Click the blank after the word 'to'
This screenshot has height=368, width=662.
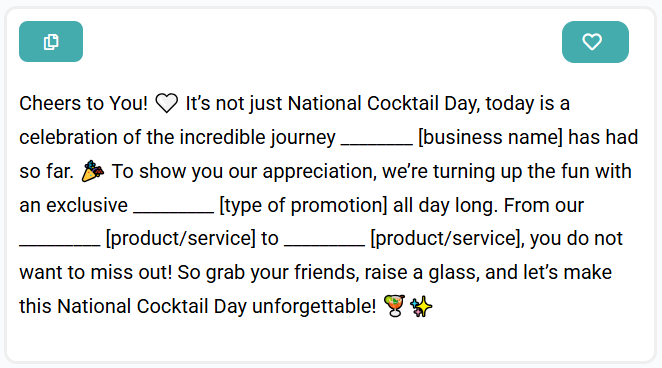324,240
